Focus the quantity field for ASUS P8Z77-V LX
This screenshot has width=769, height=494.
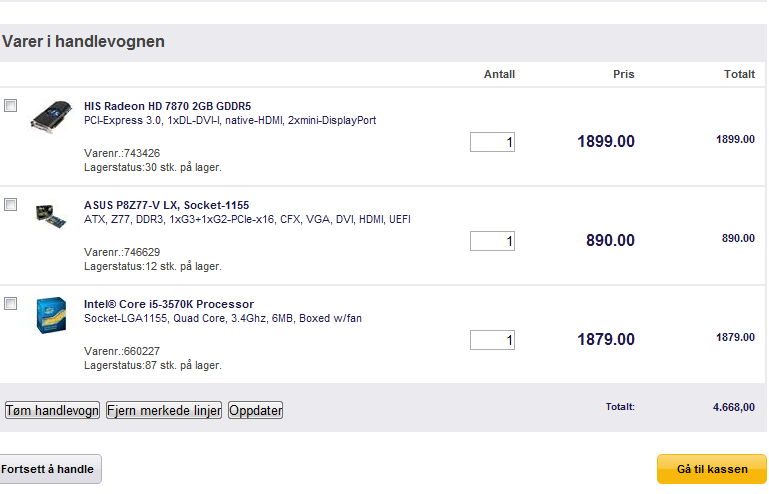click(492, 241)
